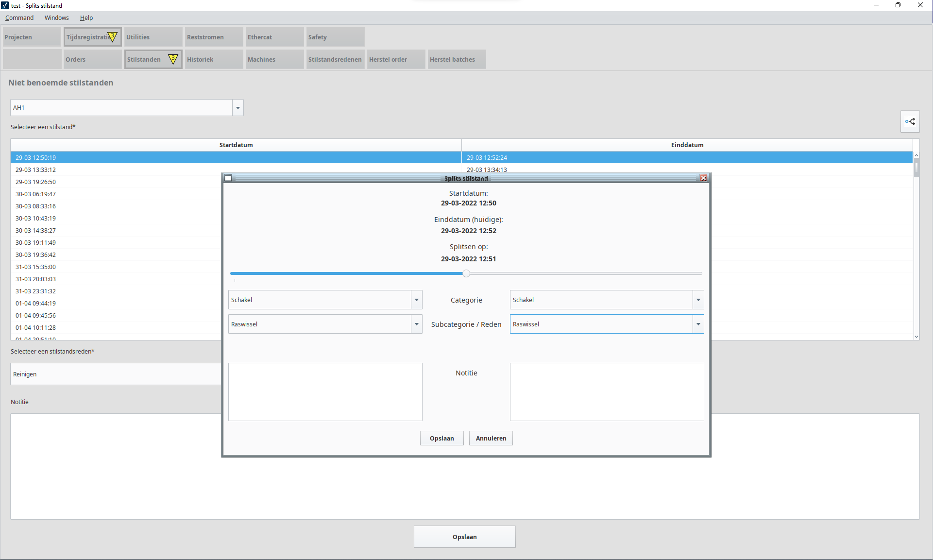Open the AH1 machine dropdown
933x560 pixels.
click(237, 108)
